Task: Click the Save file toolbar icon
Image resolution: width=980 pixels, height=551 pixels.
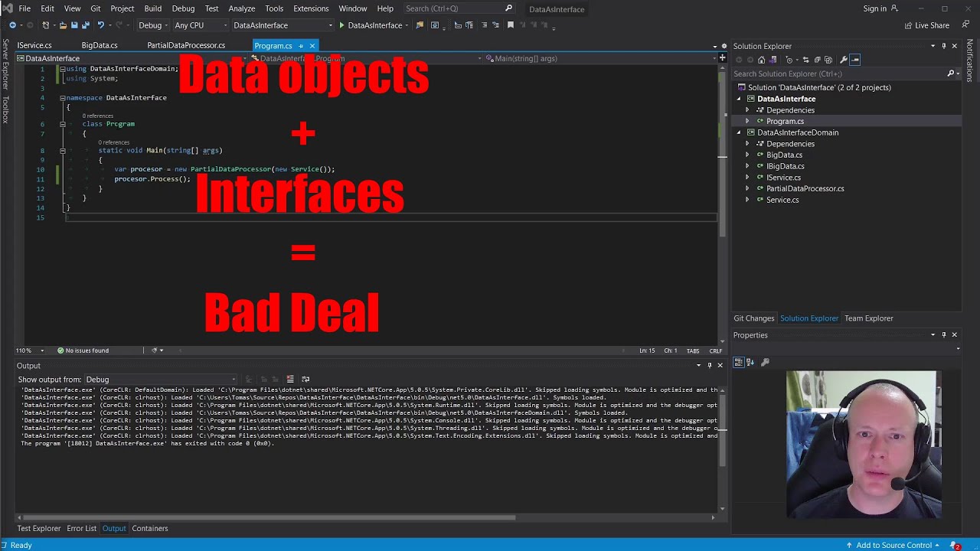Action: (x=74, y=25)
